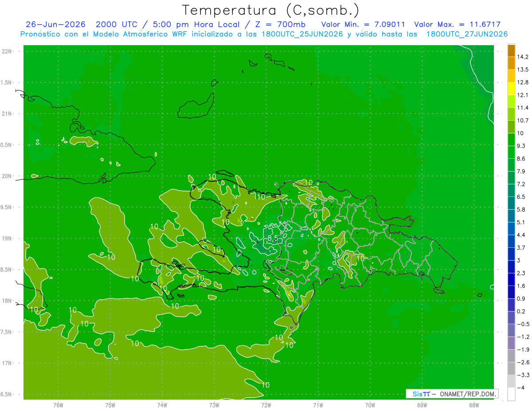The height and width of the screenshot is (411, 532).
Task: Click the 1.6 colorbar value
Action: coord(521,286)
